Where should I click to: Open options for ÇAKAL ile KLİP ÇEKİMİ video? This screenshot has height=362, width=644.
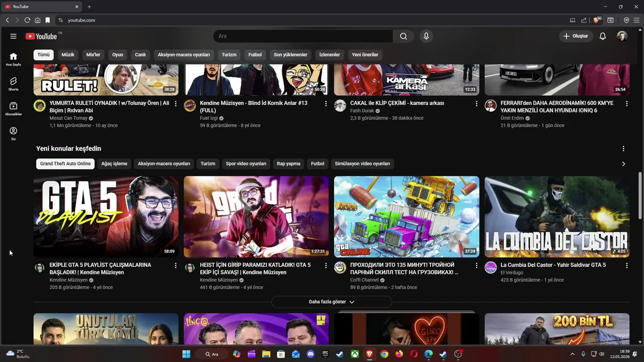click(x=476, y=104)
